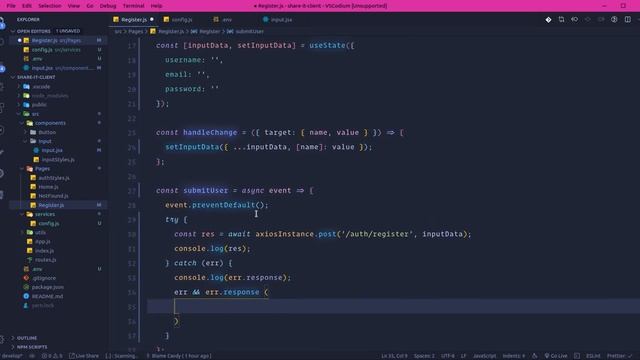Collapse the SHARE-IT-CLIENT project tree
Viewport: 640px width, 360px height.
pyautogui.click(x=36, y=77)
